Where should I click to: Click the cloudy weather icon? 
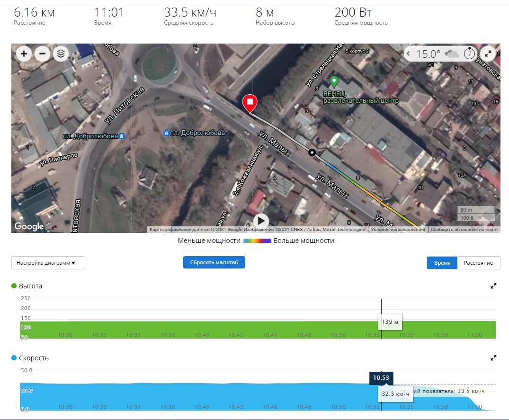[452, 54]
